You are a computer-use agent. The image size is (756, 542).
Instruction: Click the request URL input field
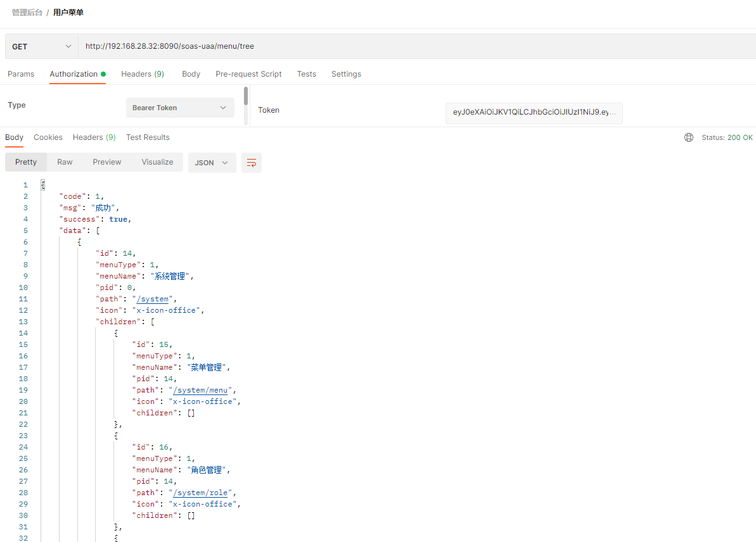[x=412, y=46]
